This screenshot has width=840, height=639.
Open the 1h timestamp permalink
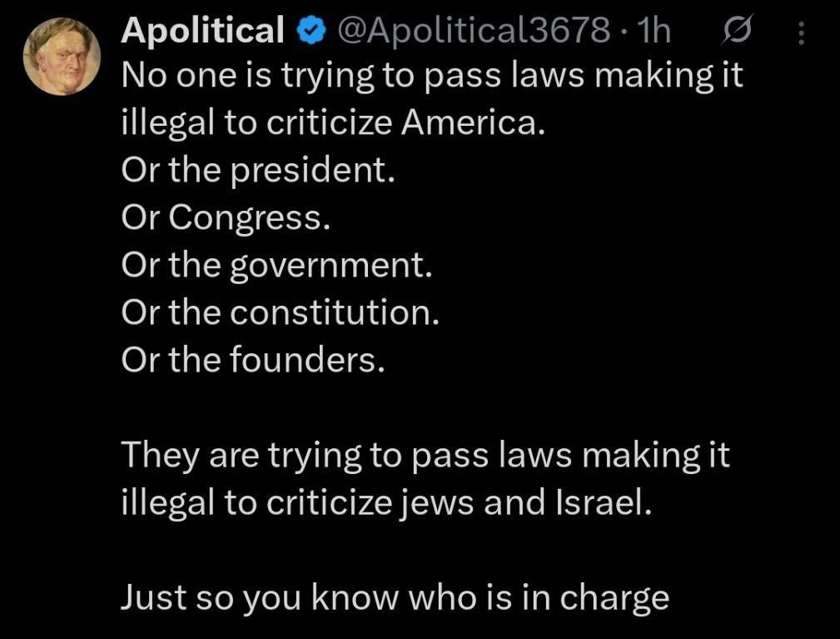[x=653, y=32]
